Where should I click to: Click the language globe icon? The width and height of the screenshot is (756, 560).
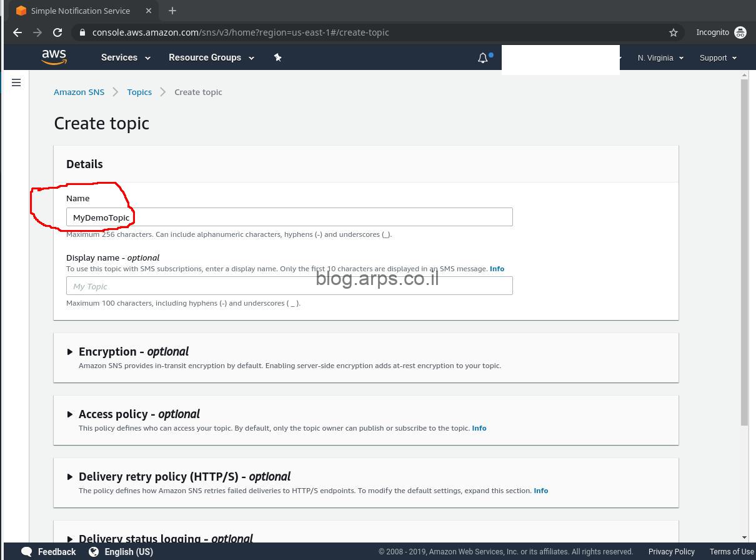94,552
